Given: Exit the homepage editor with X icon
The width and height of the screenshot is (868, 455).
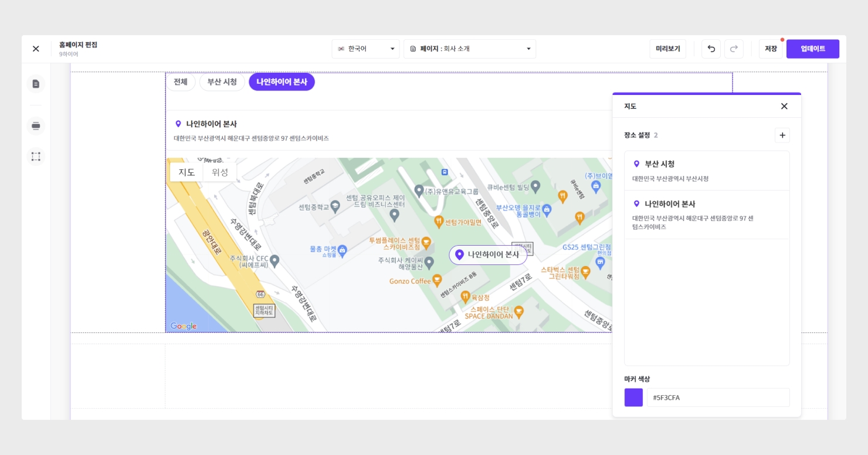Looking at the screenshot, I should tap(36, 49).
